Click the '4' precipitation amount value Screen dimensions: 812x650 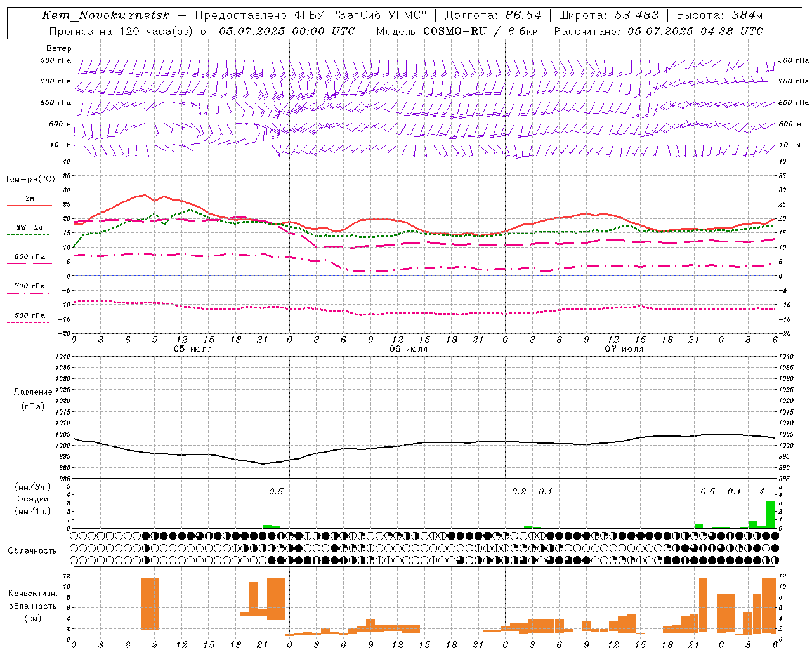(x=762, y=492)
